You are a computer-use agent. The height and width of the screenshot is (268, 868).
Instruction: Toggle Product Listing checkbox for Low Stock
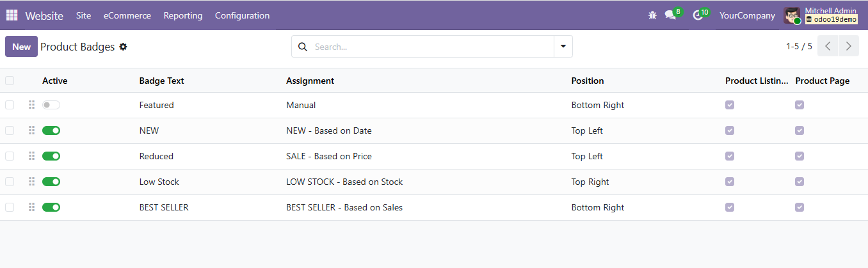(x=730, y=182)
